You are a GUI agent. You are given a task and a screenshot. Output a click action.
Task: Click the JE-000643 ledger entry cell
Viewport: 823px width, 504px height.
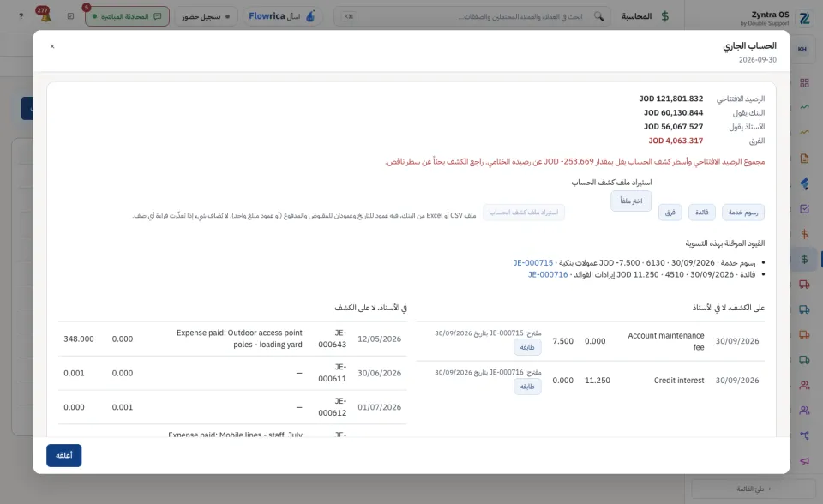333,339
